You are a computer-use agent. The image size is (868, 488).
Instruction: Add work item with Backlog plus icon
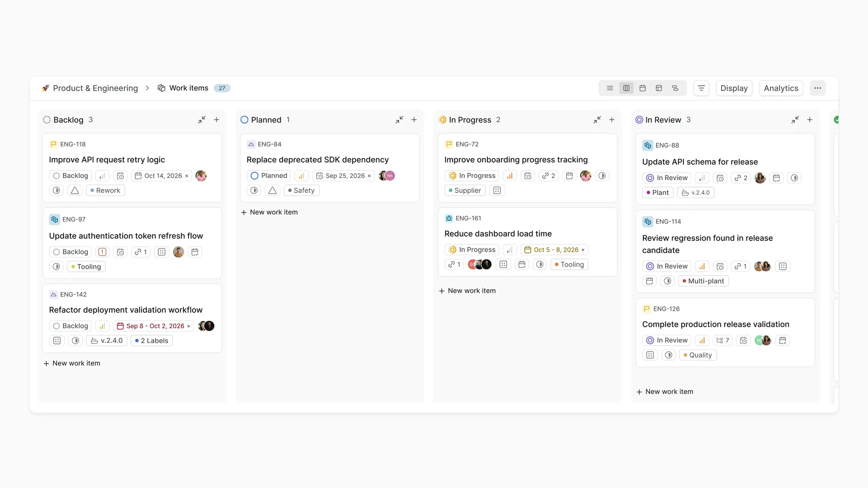pyautogui.click(x=217, y=120)
